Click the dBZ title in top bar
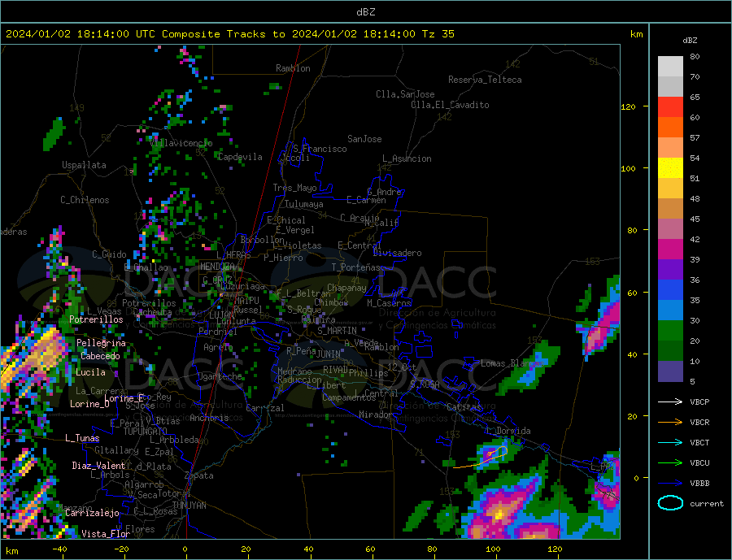The height and width of the screenshot is (560, 732). point(365,12)
